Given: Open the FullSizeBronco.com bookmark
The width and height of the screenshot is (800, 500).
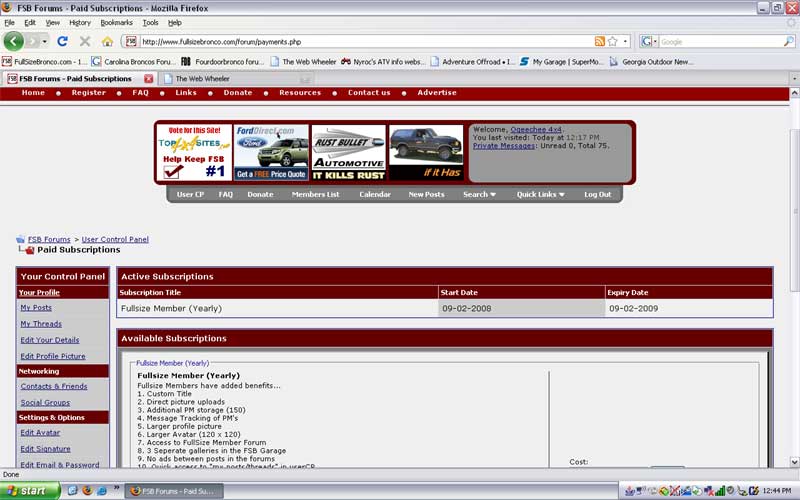Looking at the screenshot, I should click(44, 61).
